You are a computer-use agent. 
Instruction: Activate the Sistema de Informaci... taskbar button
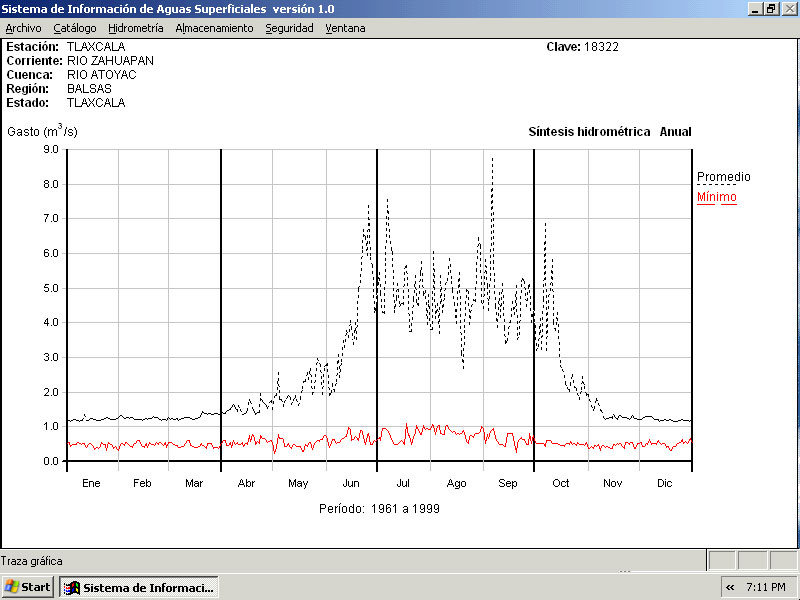pos(139,587)
